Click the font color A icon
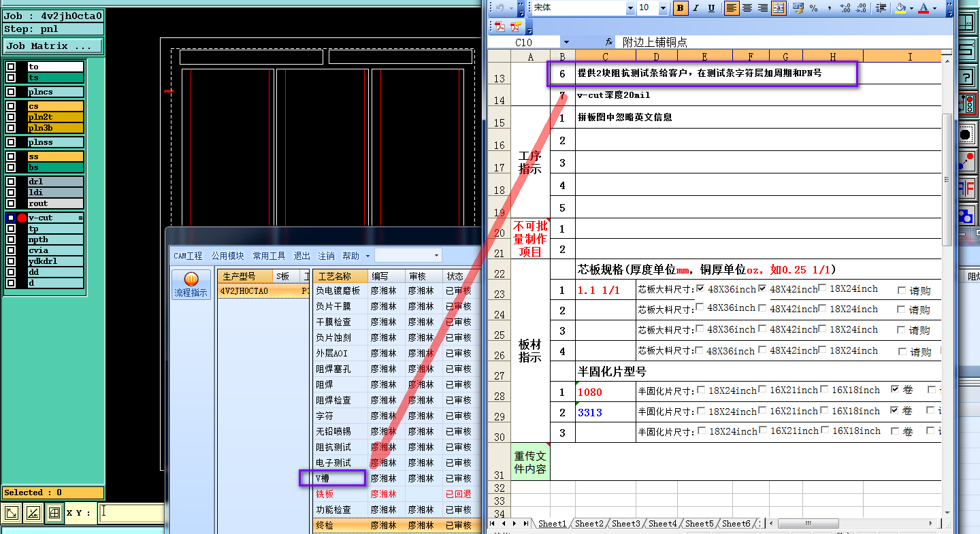 924,8
